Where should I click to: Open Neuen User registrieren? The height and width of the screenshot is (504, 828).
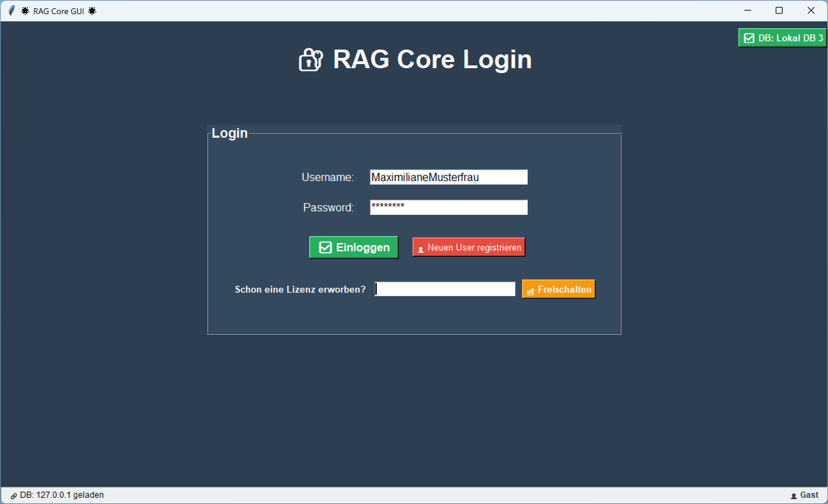click(468, 247)
